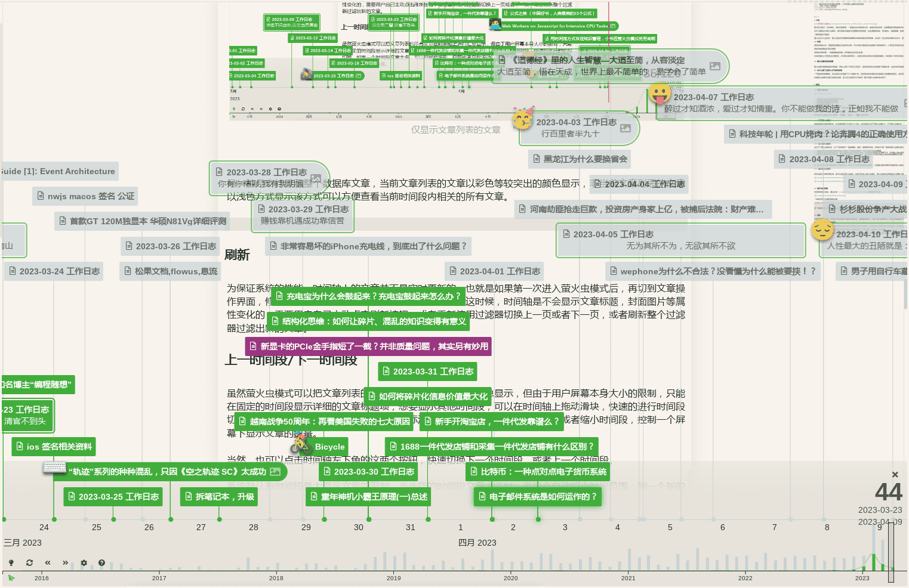Click the image icon on the 《道德经》 entry
The height and width of the screenshot is (588, 909).
coord(715,66)
